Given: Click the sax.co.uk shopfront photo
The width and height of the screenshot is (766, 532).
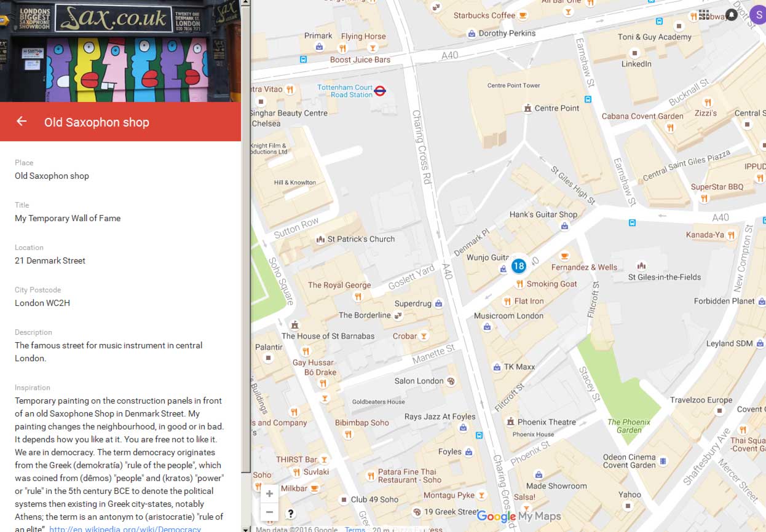Looking at the screenshot, I should pos(120,51).
